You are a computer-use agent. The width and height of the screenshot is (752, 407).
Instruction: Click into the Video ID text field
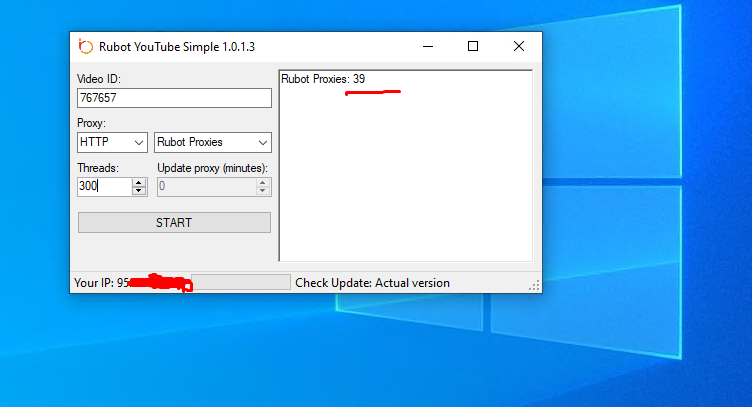click(x=174, y=98)
